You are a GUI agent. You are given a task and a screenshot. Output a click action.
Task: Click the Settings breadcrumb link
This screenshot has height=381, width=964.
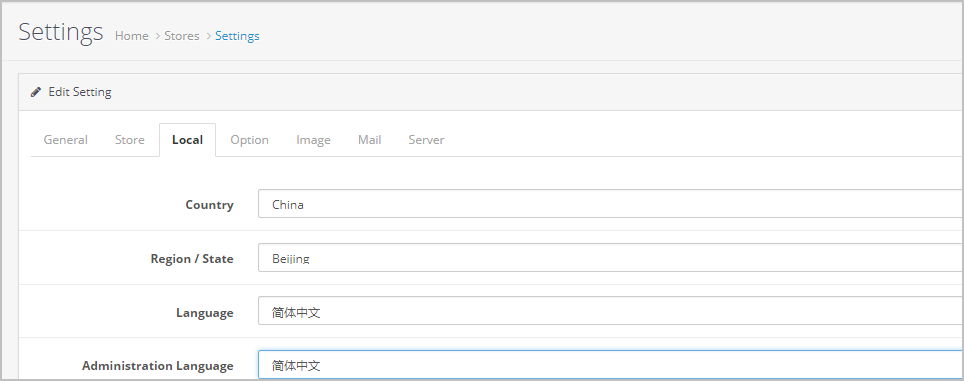237,36
